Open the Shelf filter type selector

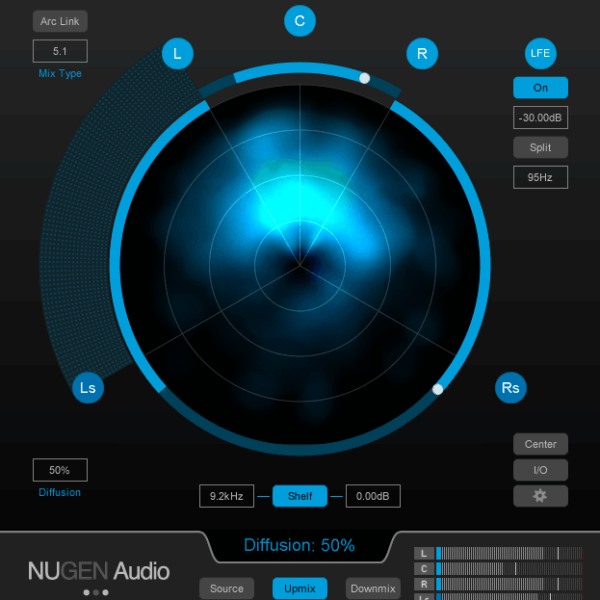click(300, 496)
